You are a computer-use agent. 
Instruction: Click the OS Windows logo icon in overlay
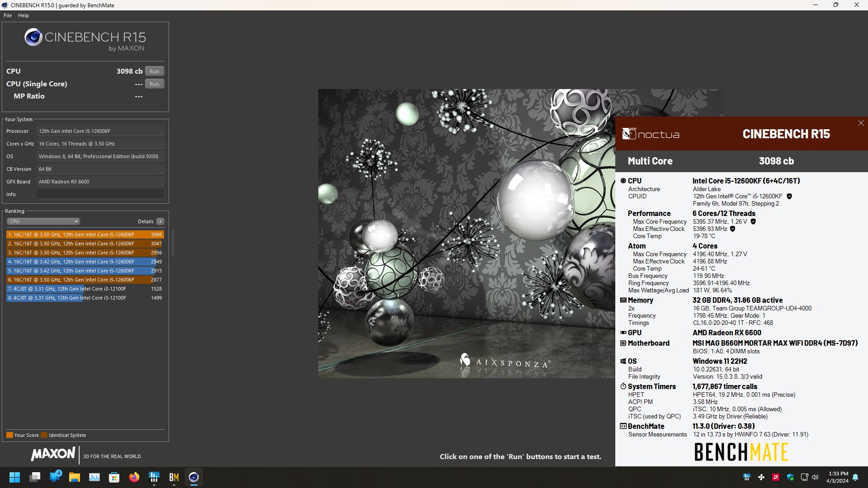pyautogui.click(x=623, y=361)
